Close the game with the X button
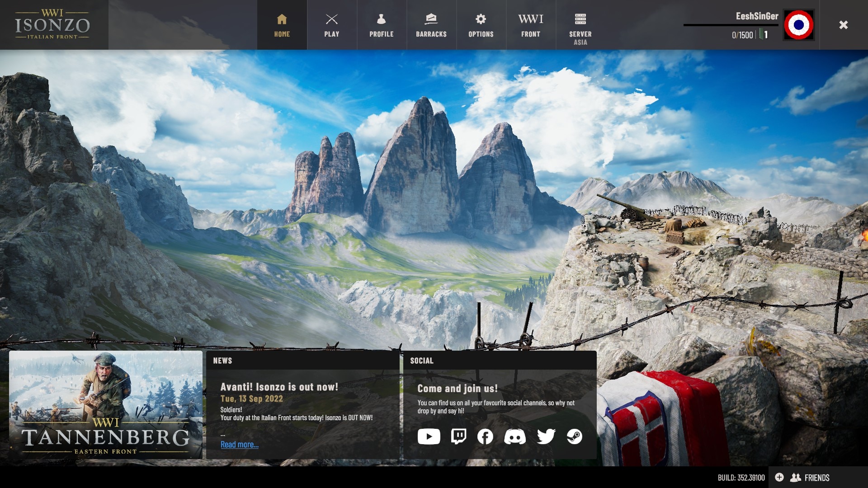The image size is (868, 488). click(843, 25)
